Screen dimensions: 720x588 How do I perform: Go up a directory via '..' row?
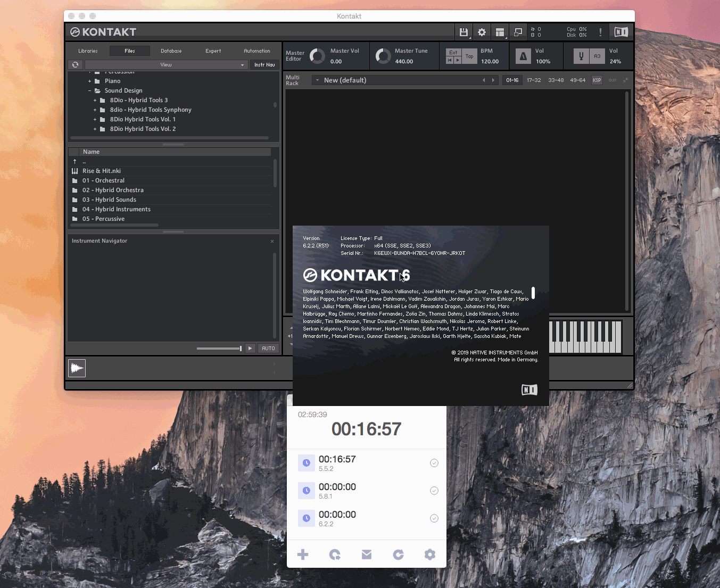coord(170,161)
